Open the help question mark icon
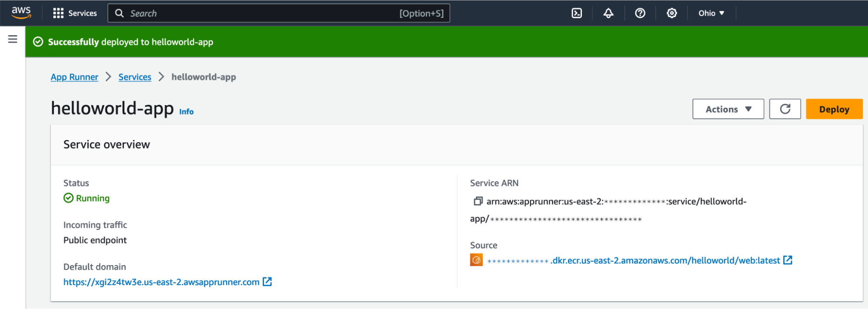 click(640, 13)
